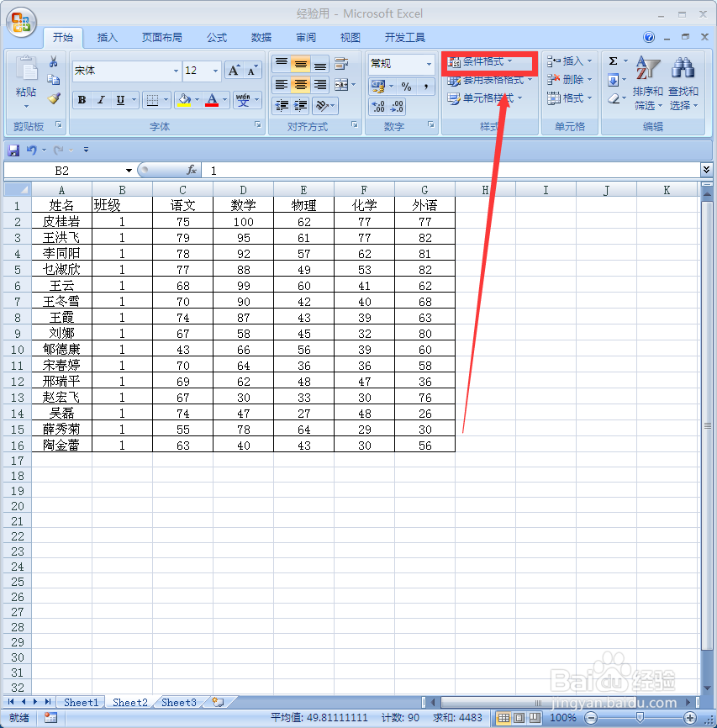Open 开发工具 developer tab
The height and width of the screenshot is (728, 717).
(x=405, y=38)
